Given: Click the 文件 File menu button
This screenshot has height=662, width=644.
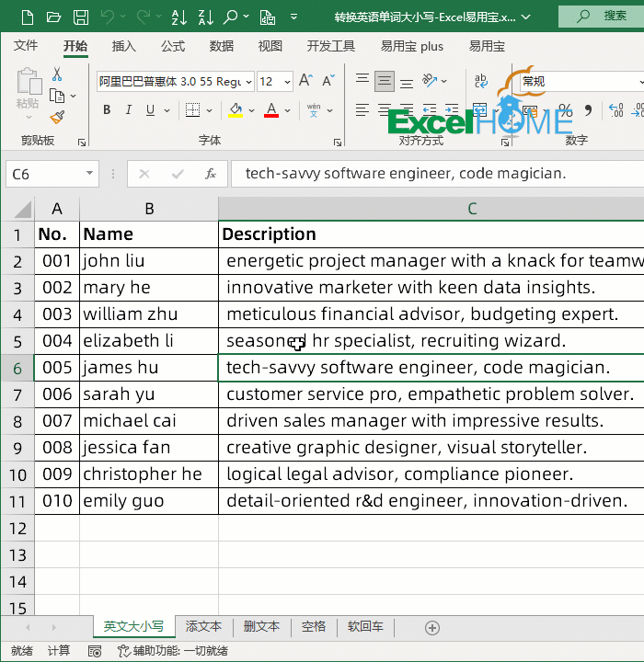Looking at the screenshot, I should click(x=26, y=46).
